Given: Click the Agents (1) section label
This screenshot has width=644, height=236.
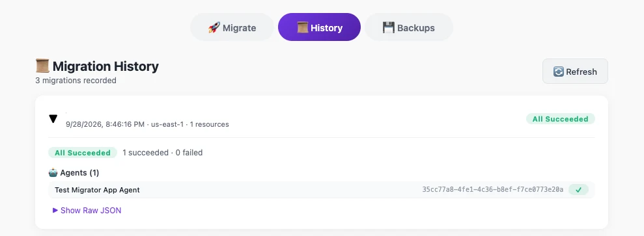Looking at the screenshot, I should (79, 173).
